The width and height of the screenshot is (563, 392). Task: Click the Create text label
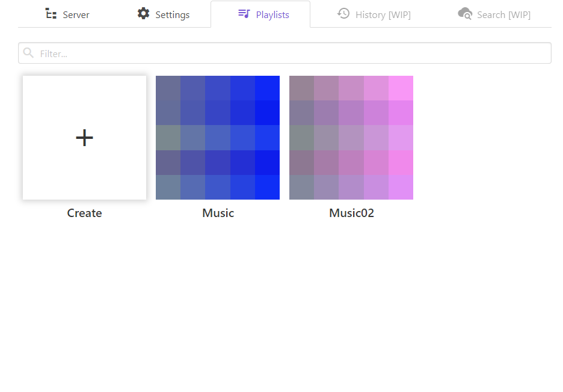click(x=84, y=213)
